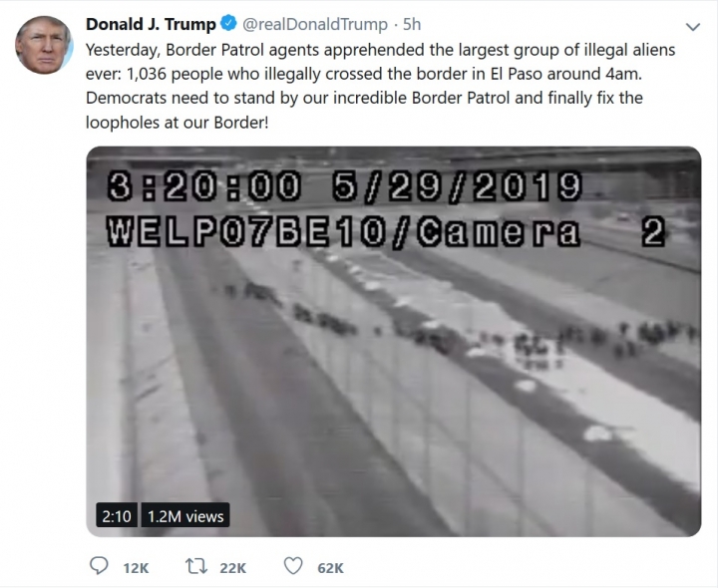Like the tweet with the heart icon
Image resolution: width=718 pixels, height=588 pixels.
tap(293, 566)
